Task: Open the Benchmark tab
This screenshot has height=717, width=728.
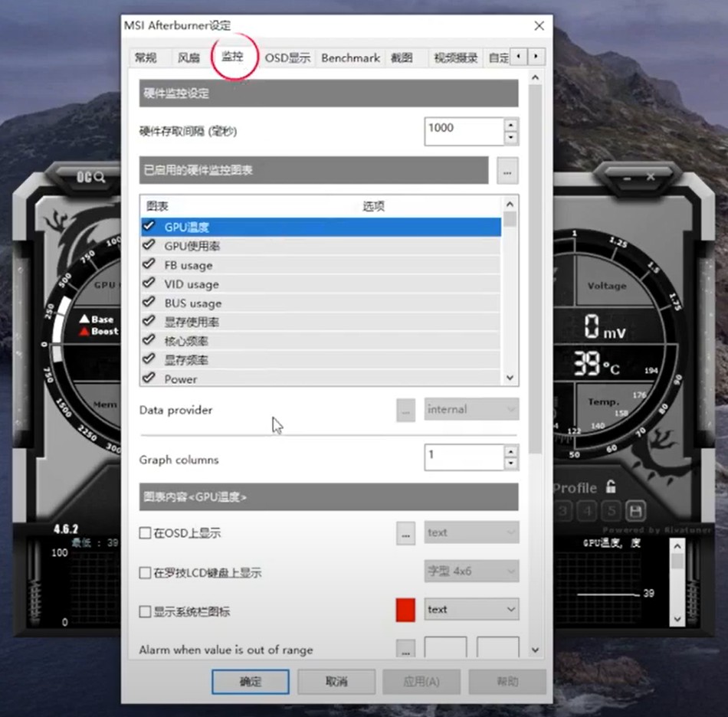Action: pos(350,57)
